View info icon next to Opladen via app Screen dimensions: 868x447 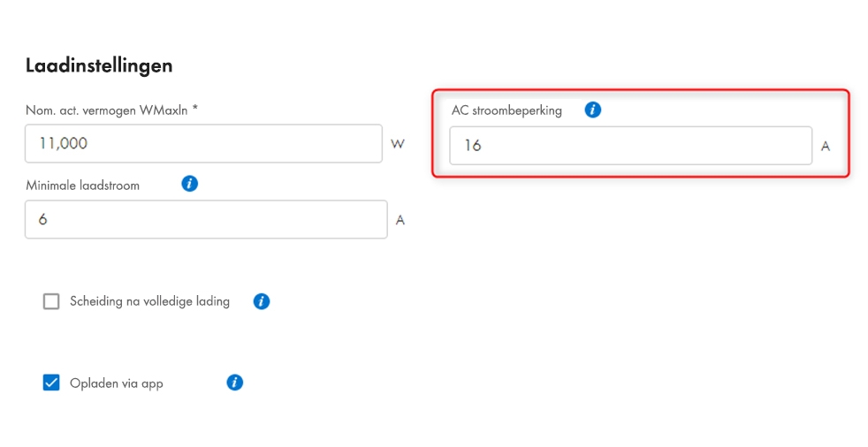coord(234,383)
